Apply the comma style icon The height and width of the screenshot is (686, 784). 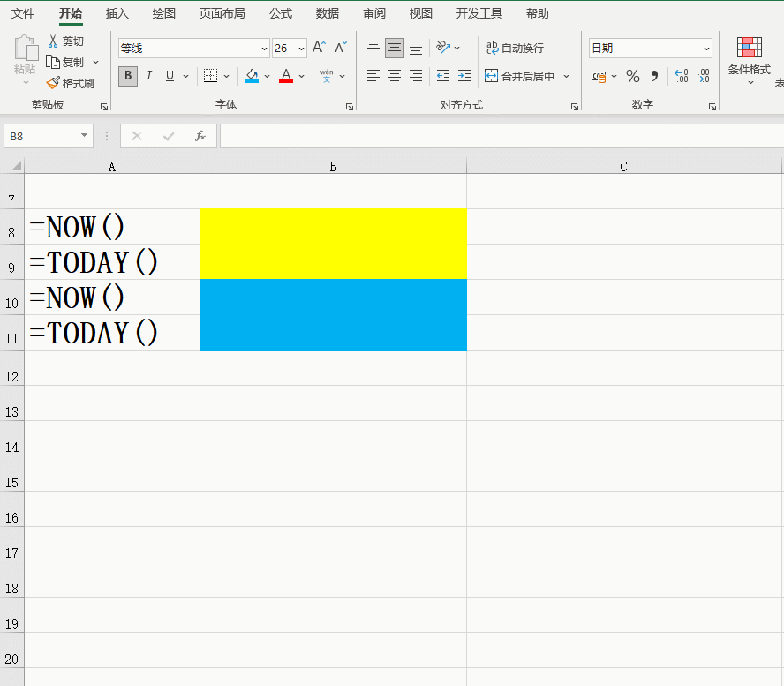pos(654,76)
